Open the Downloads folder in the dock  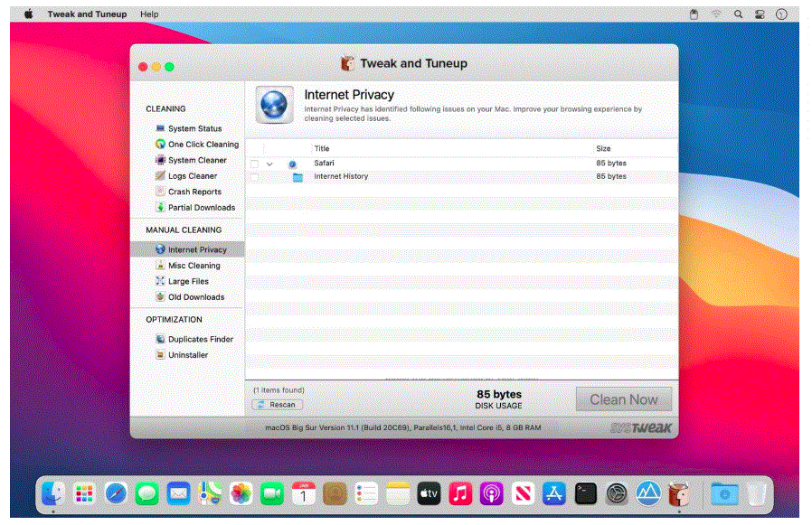tap(724, 493)
